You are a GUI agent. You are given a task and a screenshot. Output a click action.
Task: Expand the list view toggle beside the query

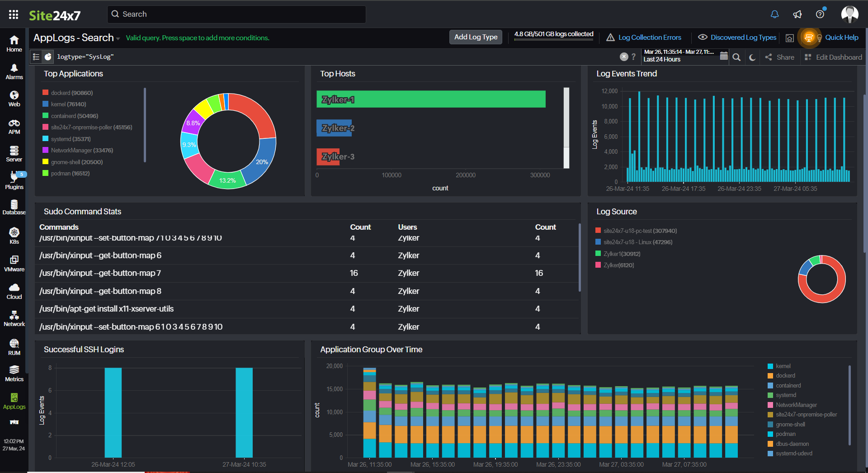click(x=36, y=57)
